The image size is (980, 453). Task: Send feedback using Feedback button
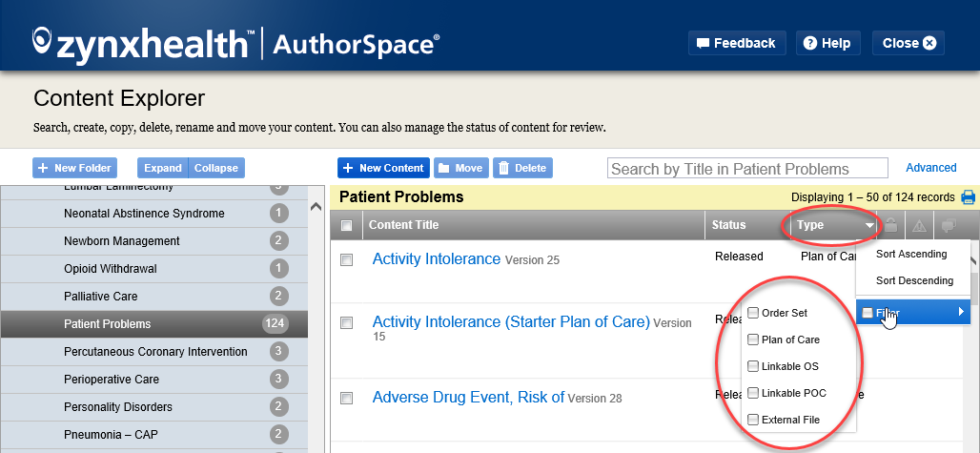coord(736,43)
